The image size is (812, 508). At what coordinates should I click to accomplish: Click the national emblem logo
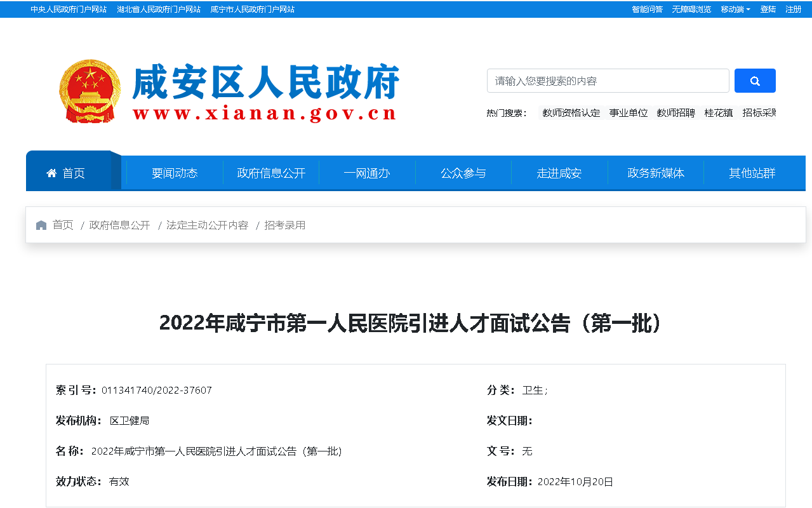point(90,91)
